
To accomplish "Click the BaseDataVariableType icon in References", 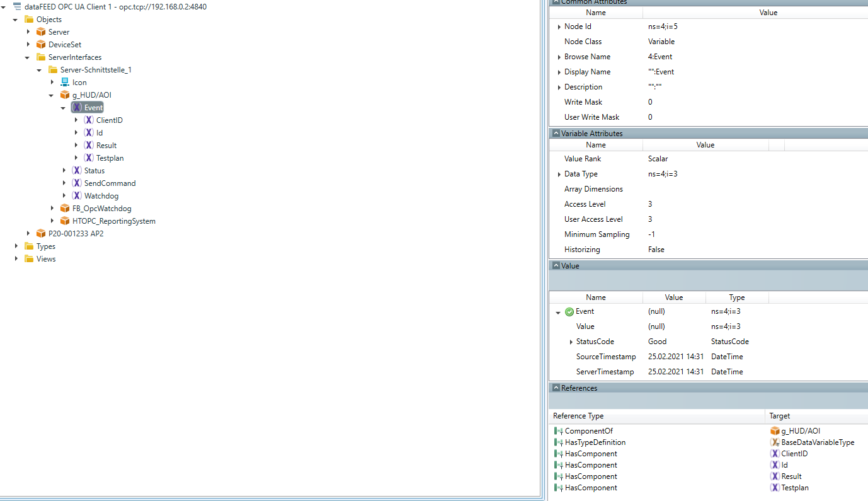I will 775,442.
